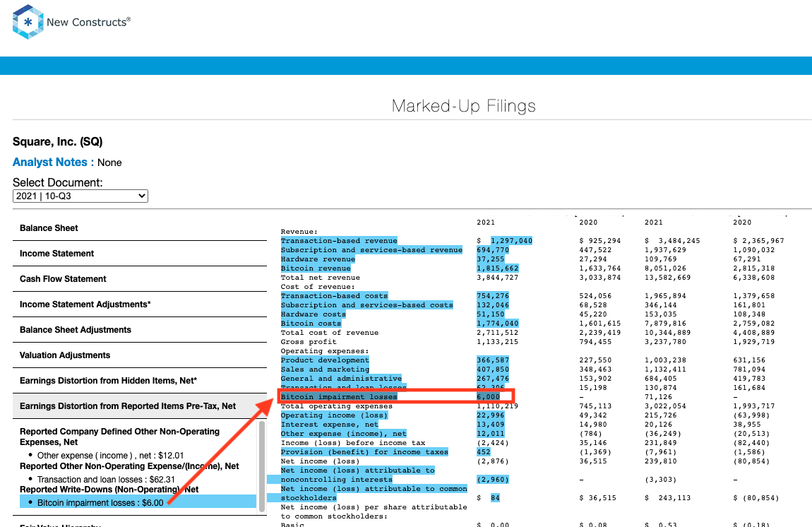The height and width of the screenshot is (527, 812).
Task: Expand Earnings Distortion from Hidden Items, Net
Action: (140, 380)
